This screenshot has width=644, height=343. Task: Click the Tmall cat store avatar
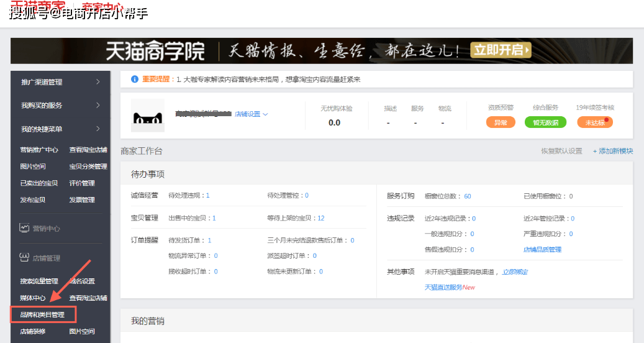coord(147,116)
